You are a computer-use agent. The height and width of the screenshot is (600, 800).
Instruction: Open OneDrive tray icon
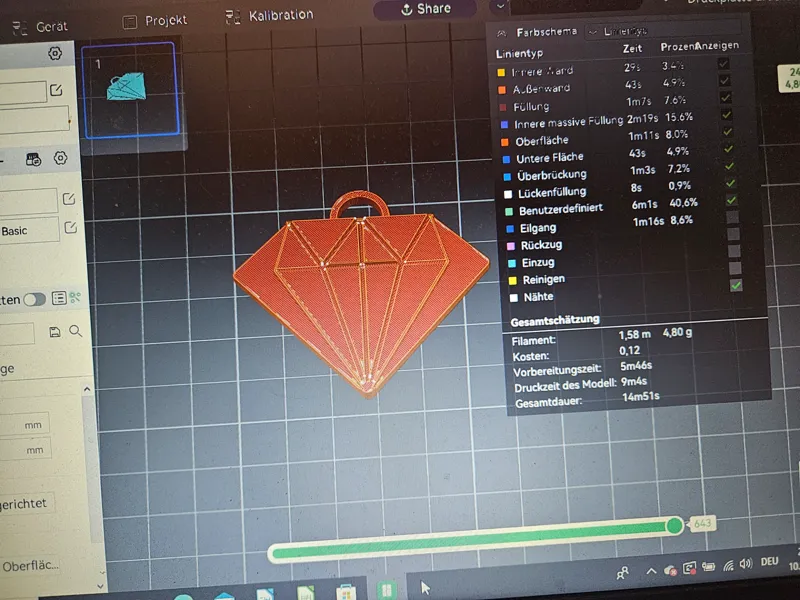(670, 570)
